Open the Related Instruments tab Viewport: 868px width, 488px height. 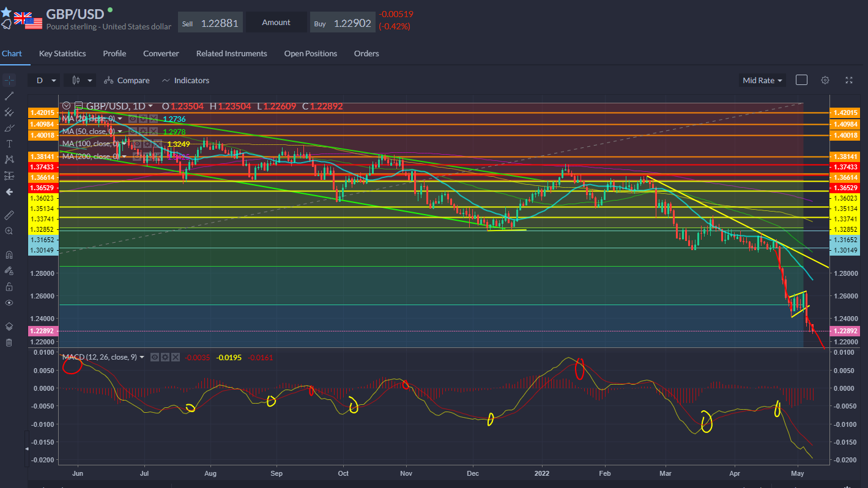pos(231,54)
